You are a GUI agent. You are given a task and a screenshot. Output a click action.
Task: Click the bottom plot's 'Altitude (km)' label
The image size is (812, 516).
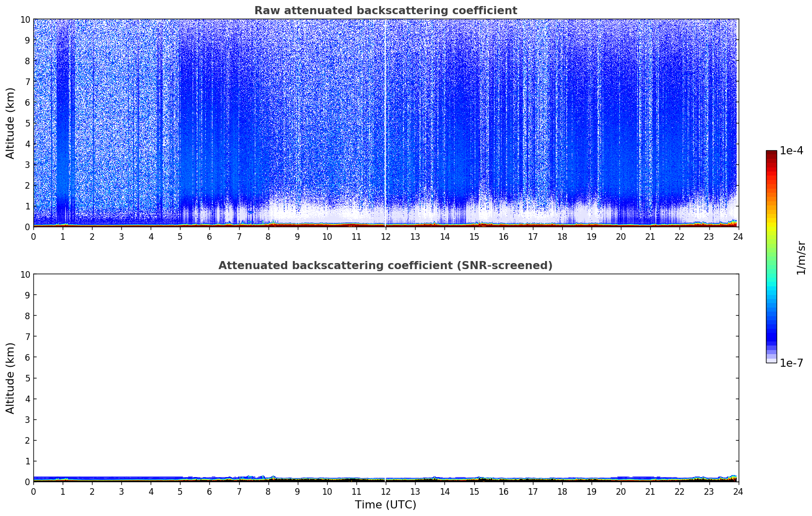(x=11, y=378)
